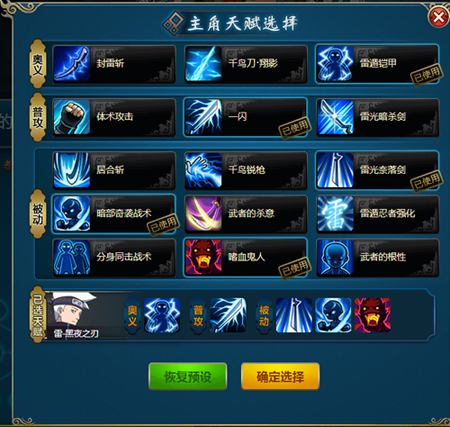
Task: Pick the 雷光暗杀剑 normal attack icon
Action: coord(335,117)
